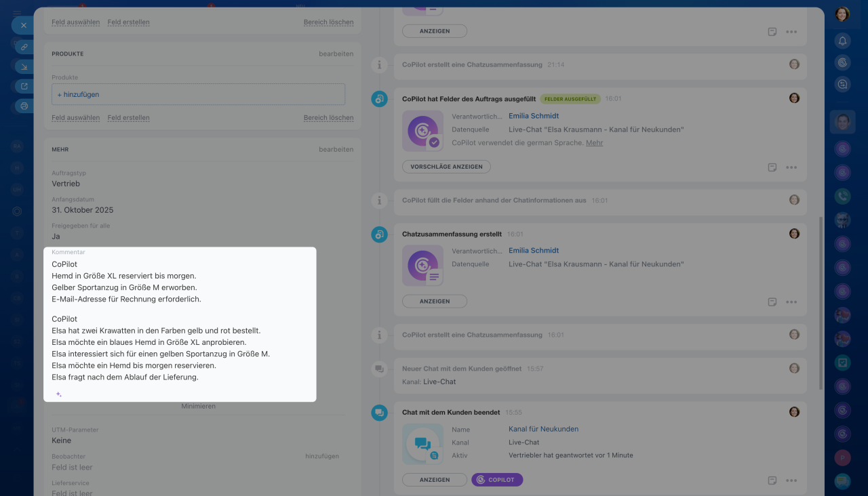
Task: Open the summary thumbnail in 'Chatzusammenfassung erstellt' card
Action: tap(423, 265)
